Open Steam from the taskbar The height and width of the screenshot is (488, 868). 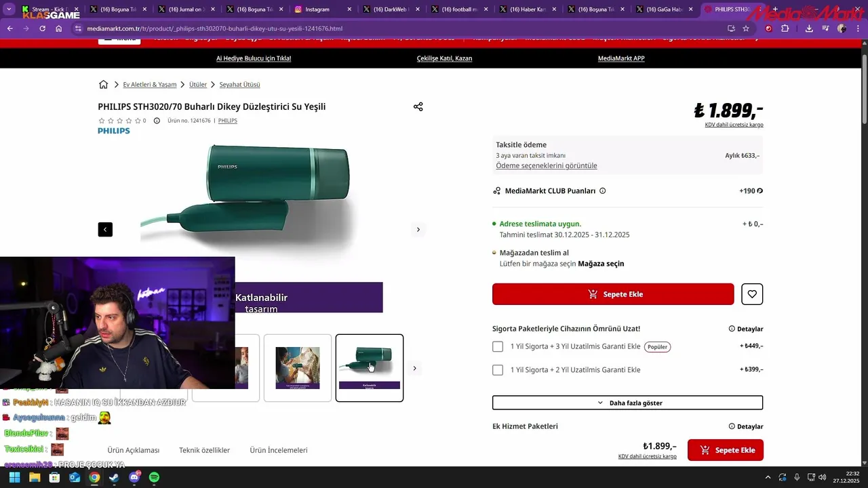[x=114, y=477]
